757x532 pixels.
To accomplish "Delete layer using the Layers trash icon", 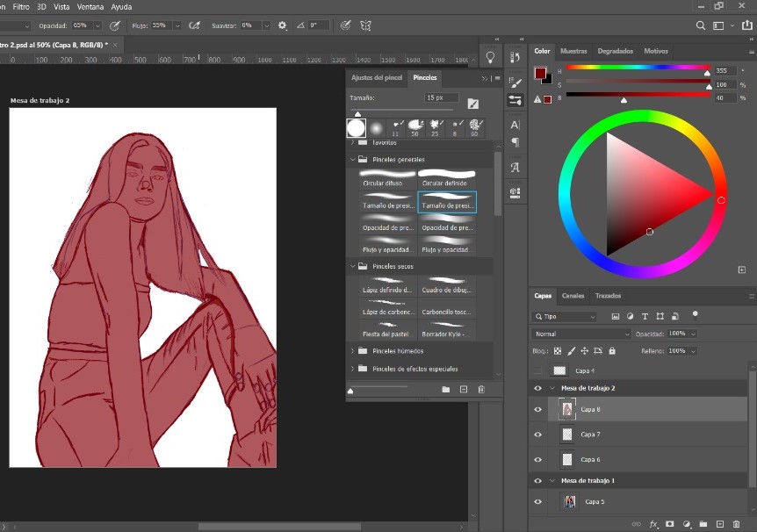I will pyautogui.click(x=736, y=524).
